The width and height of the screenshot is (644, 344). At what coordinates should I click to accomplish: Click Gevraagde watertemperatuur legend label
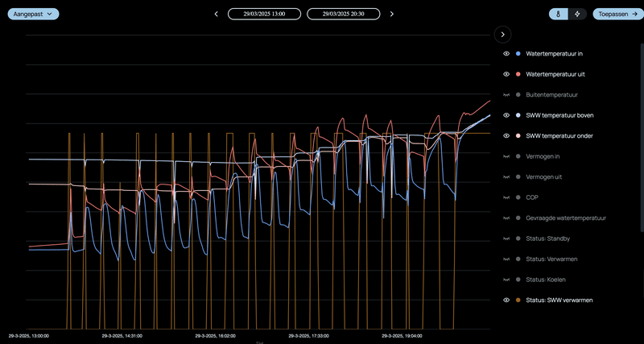[x=566, y=218]
